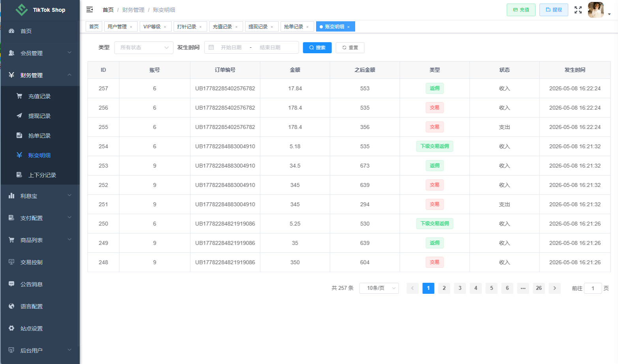Click the green 充值 button
618x364 pixels.
(521, 10)
